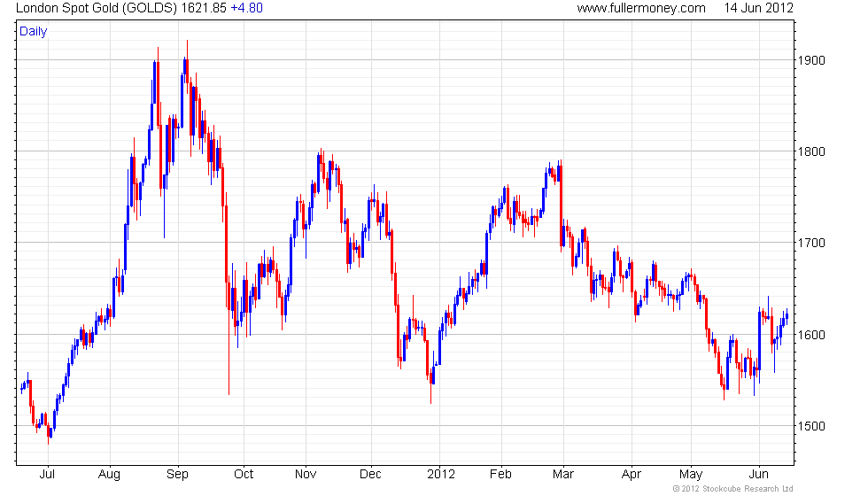868x496 pixels.
Task: Click the Stockcube Research Ltd copyright text
Action: (x=732, y=489)
